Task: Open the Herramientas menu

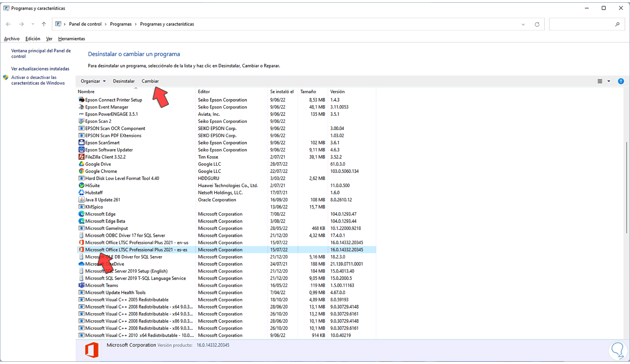Action: click(71, 39)
